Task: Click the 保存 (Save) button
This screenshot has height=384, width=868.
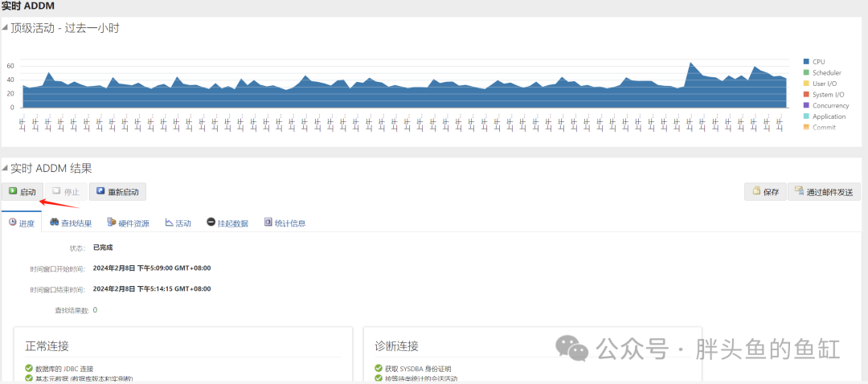Action: [765, 192]
